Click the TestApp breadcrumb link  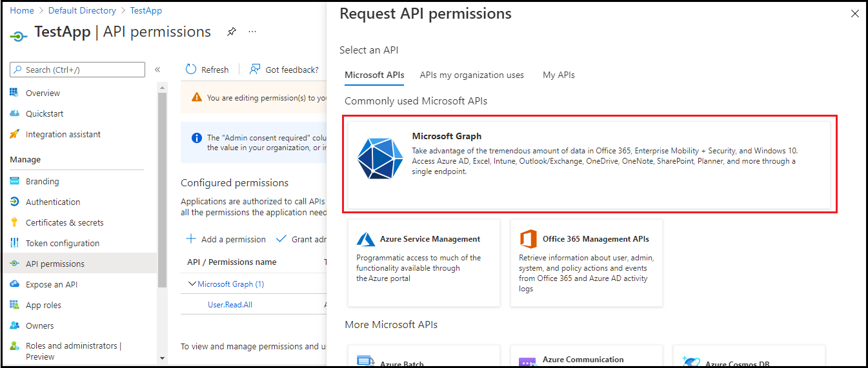(x=146, y=10)
